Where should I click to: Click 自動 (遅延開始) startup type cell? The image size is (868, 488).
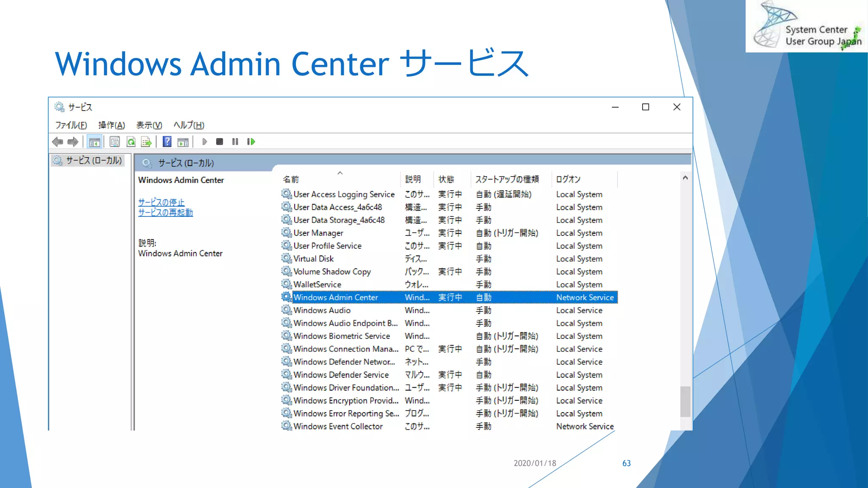click(x=504, y=194)
